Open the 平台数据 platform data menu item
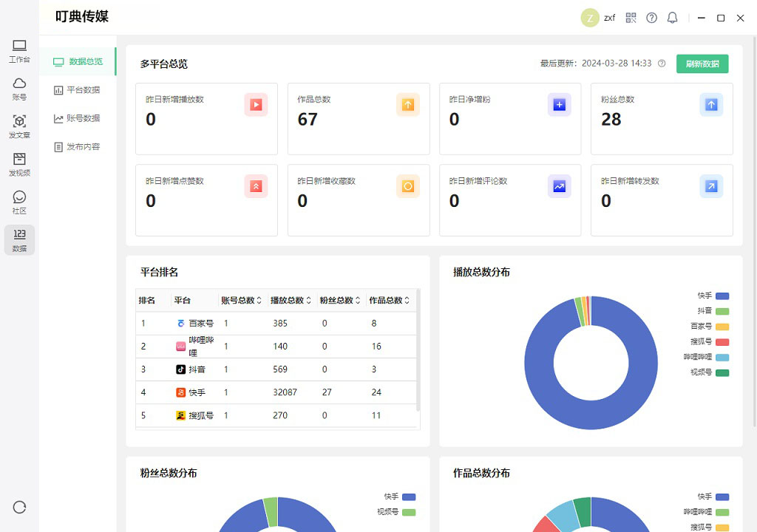 click(x=77, y=90)
